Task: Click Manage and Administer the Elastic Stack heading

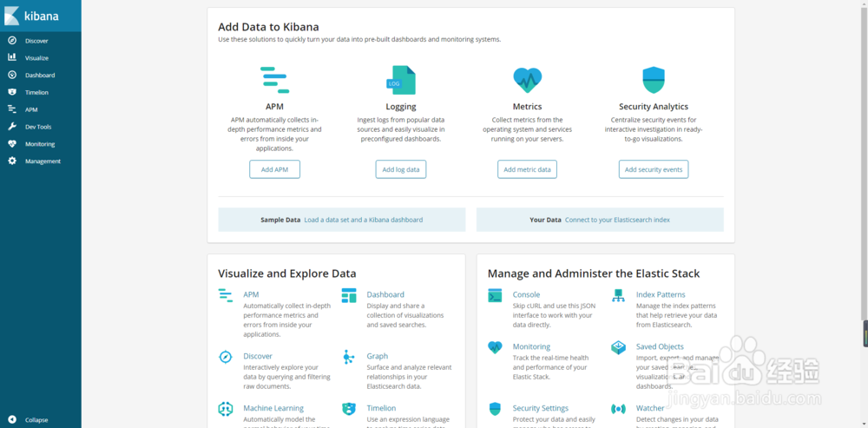Action: (x=594, y=273)
